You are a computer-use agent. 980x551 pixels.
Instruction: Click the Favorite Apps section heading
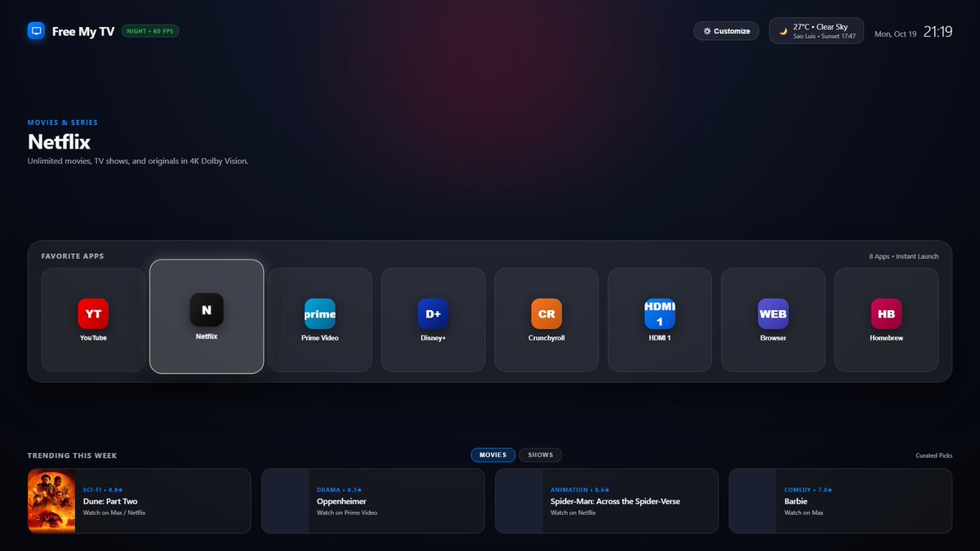(x=73, y=256)
